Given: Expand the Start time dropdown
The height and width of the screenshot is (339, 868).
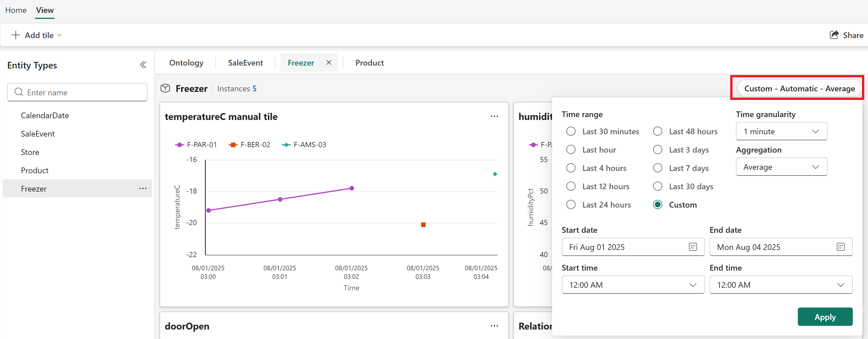Looking at the screenshot, I should 633,285.
